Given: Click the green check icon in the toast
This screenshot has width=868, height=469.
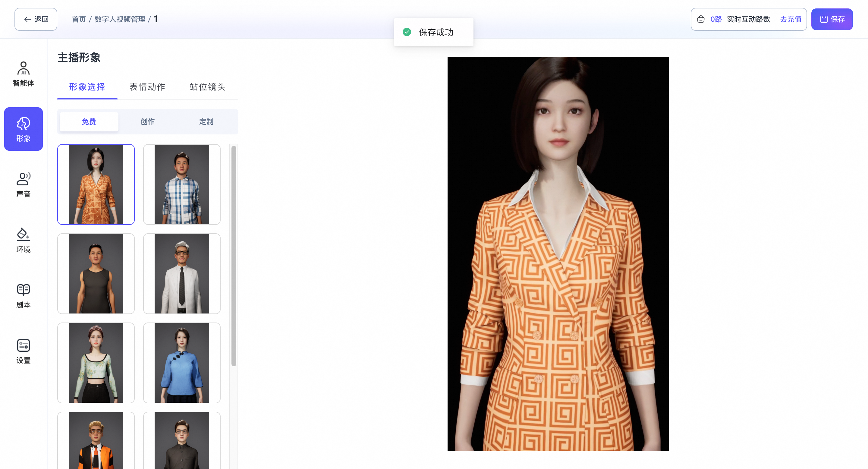Looking at the screenshot, I should (407, 32).
